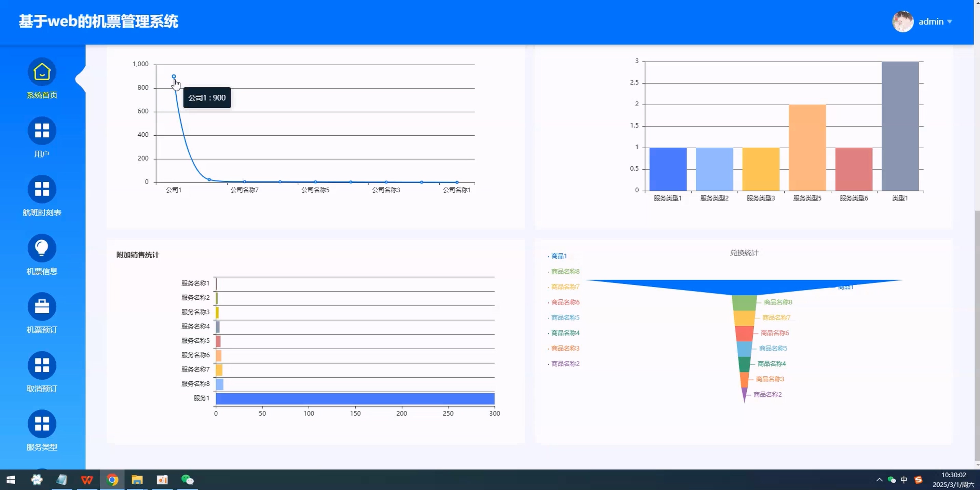This screenshot has width=980, height=490.
Task: Select the 机票信息 lightbulb icon
Action: click(42, 248)
